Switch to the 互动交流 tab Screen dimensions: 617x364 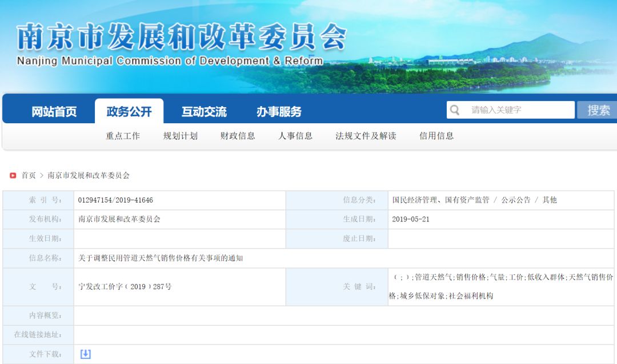pos(204,112)
